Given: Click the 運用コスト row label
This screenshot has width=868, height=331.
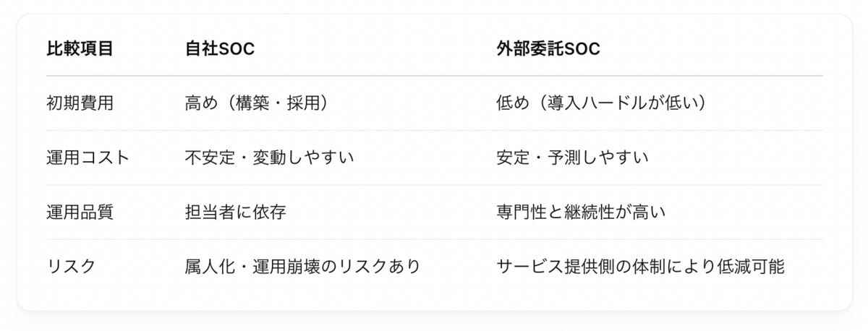Looking at the screenshot, I should click(88, 158).
